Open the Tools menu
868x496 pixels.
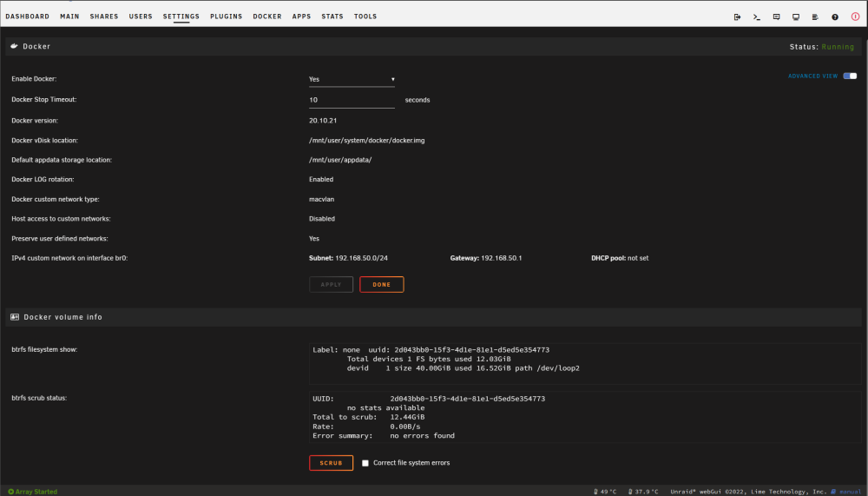(x=365, y=17)
